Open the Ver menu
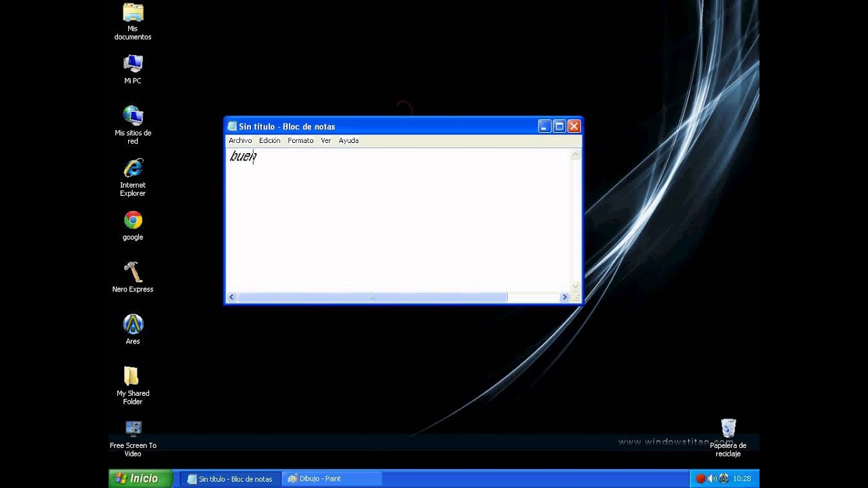The height and width of the screenshot is (488, 868). [326, 140]
